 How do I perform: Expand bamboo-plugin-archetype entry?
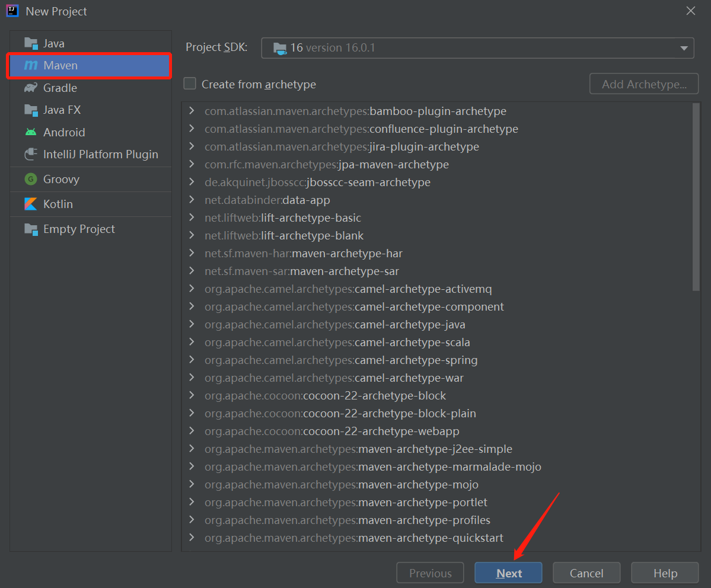tap(192, 111)
